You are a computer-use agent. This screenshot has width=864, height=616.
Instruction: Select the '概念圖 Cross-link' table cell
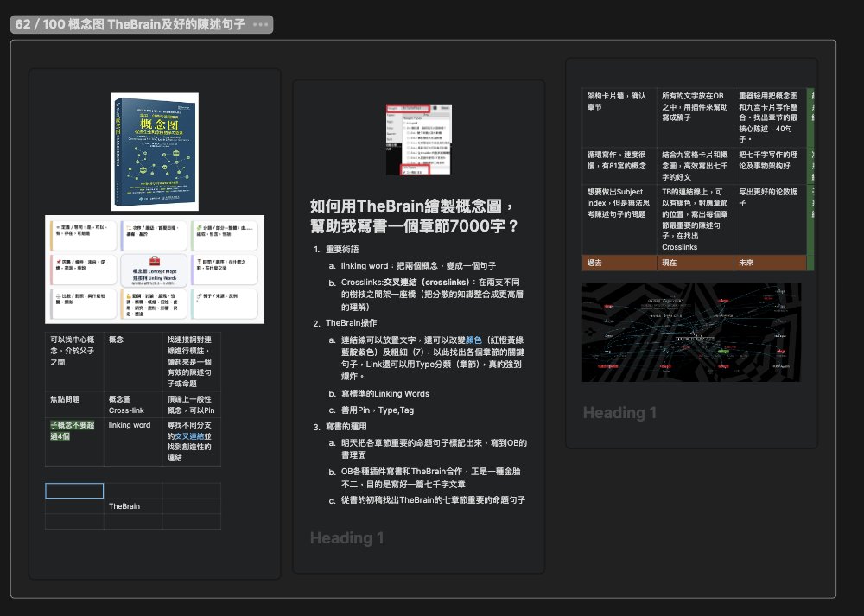133,404
